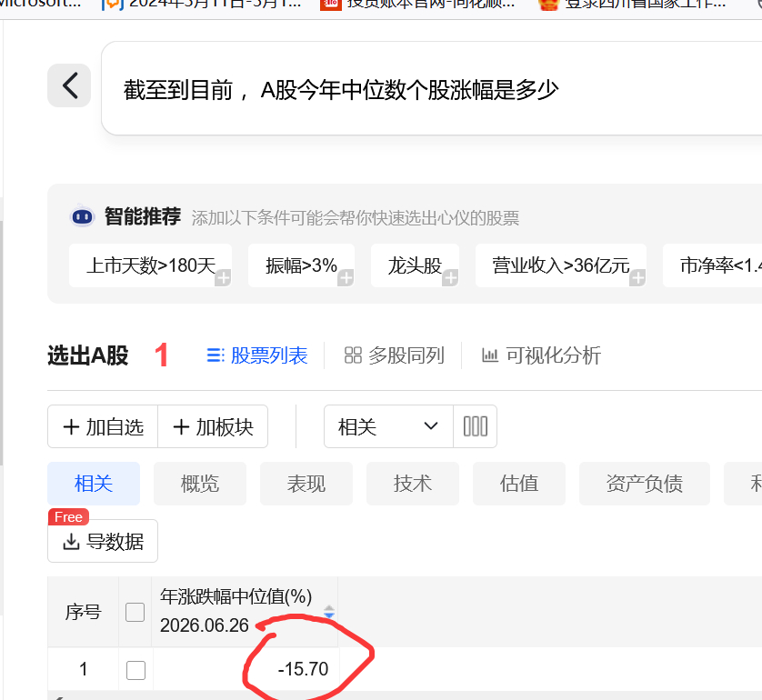Switch to 可视化分析 view
This screenshot has height=700, width=762.
tap(541, 355)
